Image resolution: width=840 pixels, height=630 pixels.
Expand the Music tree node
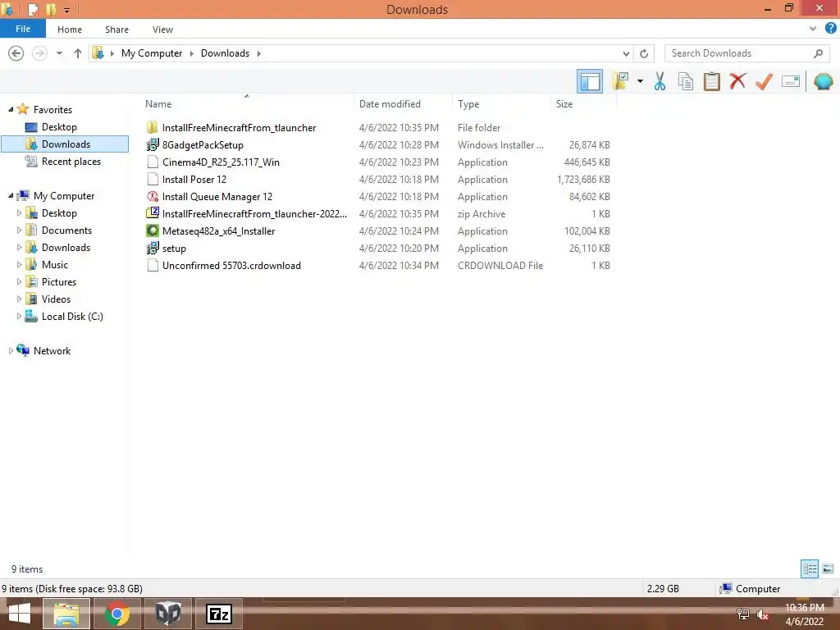[20, 265]
